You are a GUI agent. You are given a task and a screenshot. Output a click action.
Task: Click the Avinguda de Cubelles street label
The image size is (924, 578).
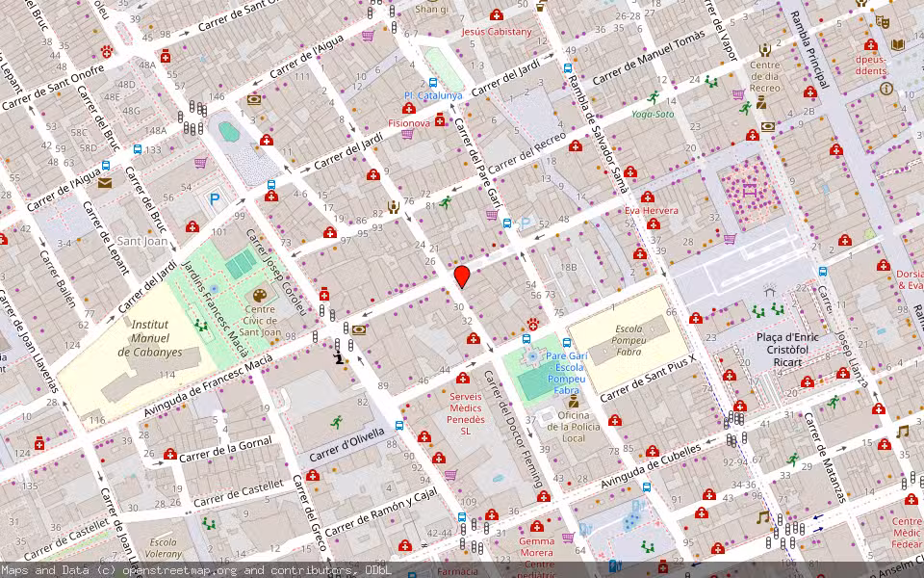652,466
